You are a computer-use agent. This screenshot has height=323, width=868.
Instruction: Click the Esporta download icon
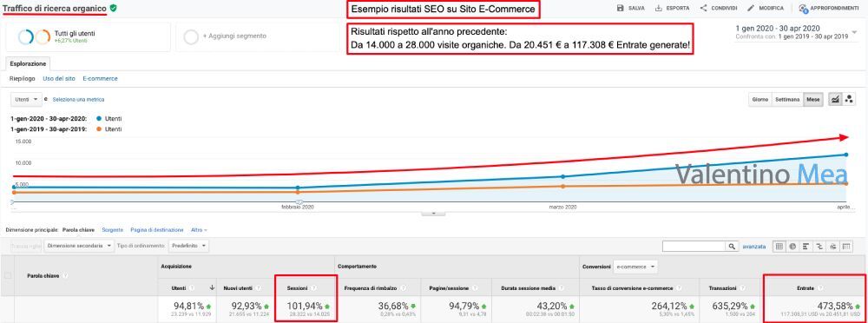coord(659,9)
